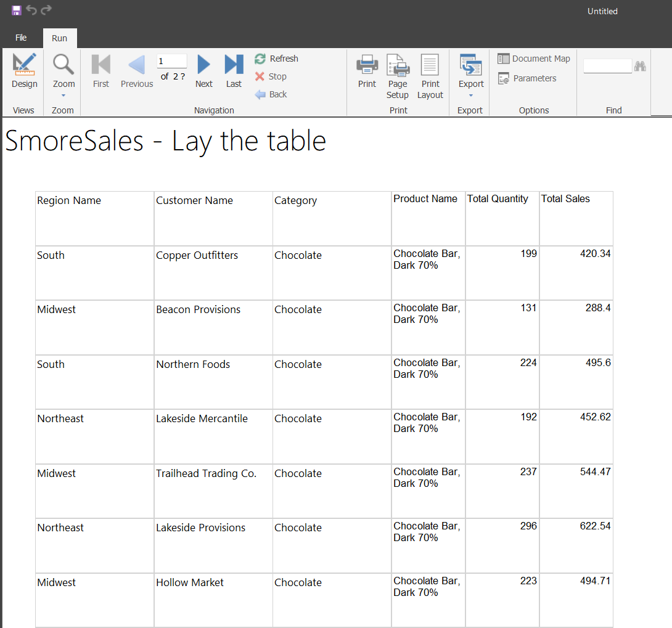The height and width of the screenshot is (628, 672).
Task: Go to Next page
Action: click(x=203, y=71)
